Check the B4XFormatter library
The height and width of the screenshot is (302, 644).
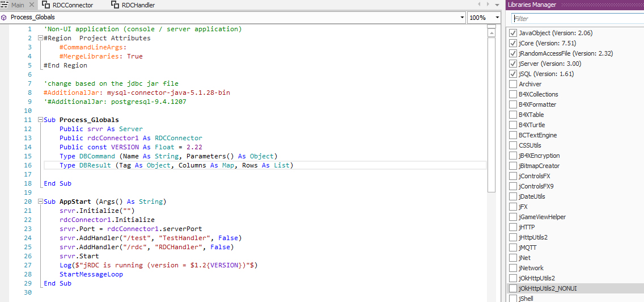(x=512, y=104)
